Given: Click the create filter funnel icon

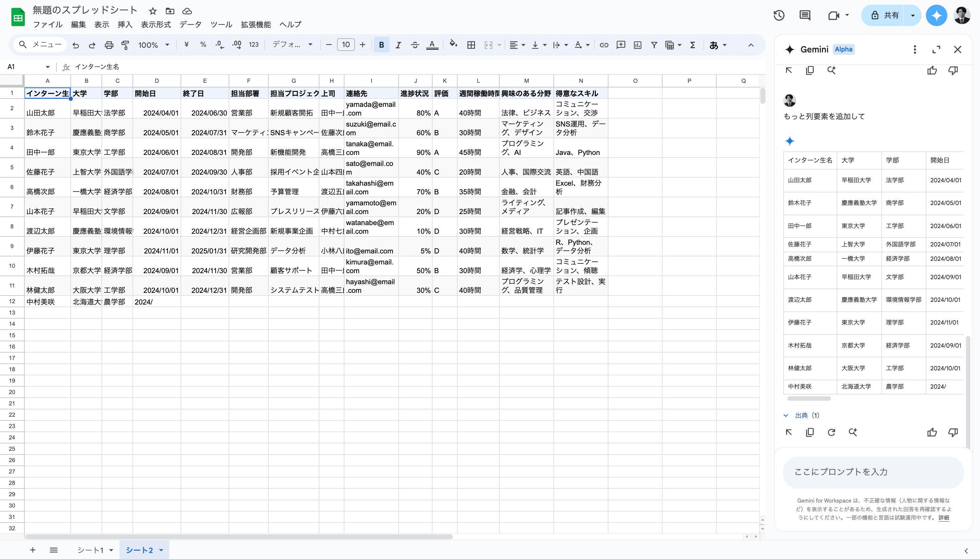Looking at the screenshot, I should pos(654,45).
